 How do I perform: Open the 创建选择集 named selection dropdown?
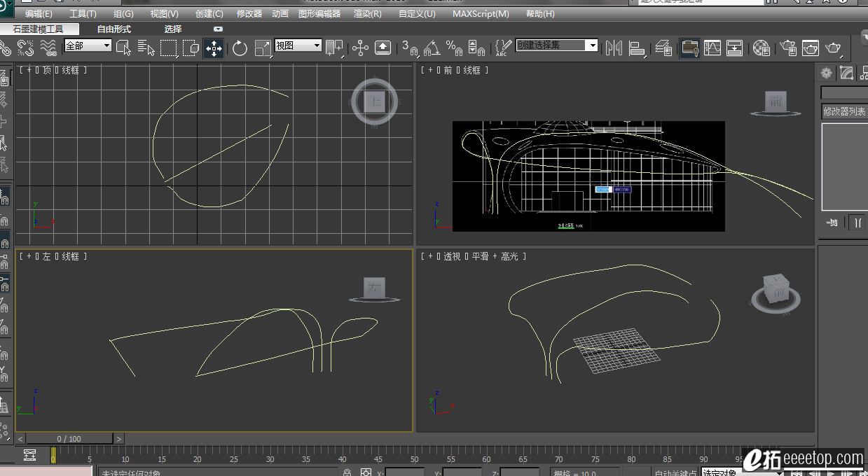(x=557, y=45)
